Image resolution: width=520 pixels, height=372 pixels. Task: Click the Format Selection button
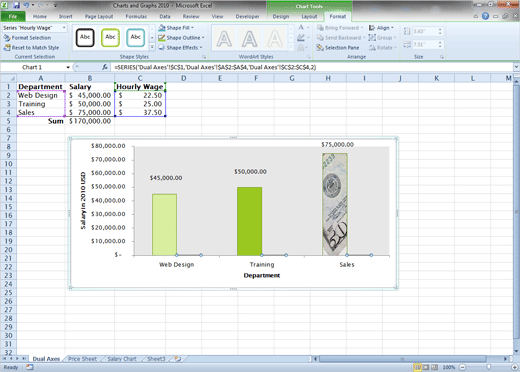(x=27, y=38)
